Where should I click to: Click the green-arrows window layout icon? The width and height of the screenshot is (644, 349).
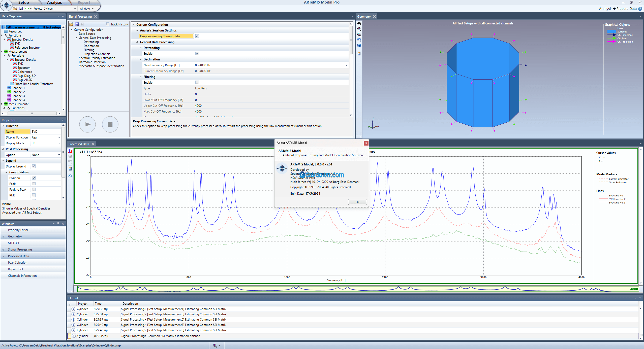pos(27,9)
